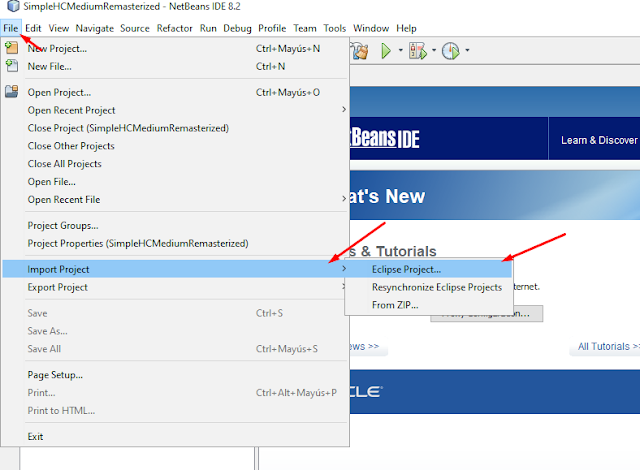The image size is (640, 470).
Task: Open the Edit menu
Action: click(33, 28)
